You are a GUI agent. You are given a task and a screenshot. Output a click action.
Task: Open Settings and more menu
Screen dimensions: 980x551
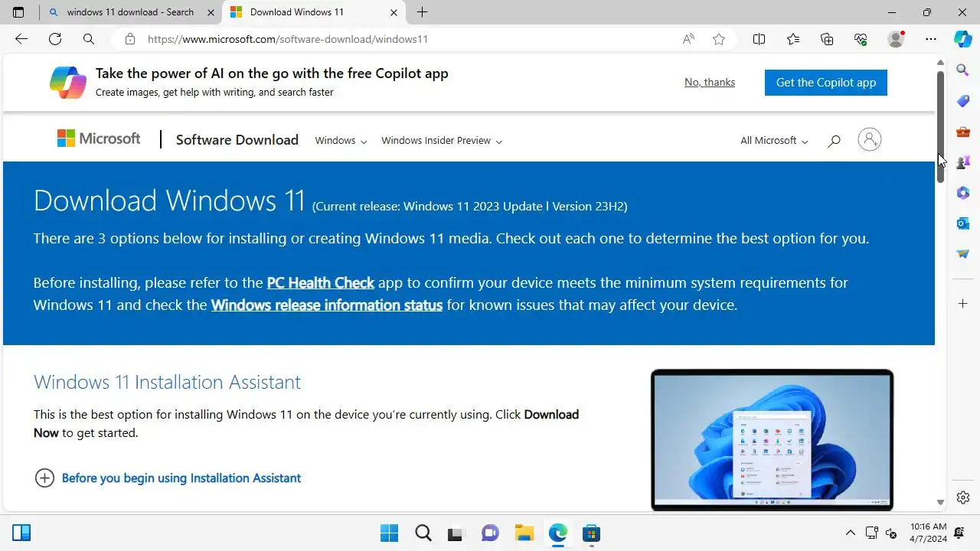(931, 39)
